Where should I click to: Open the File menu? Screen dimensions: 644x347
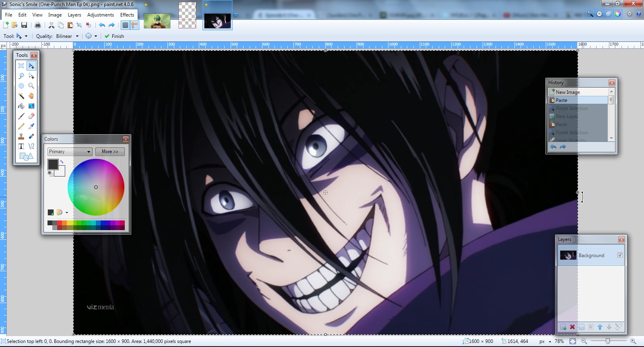(x=8, y=15)
